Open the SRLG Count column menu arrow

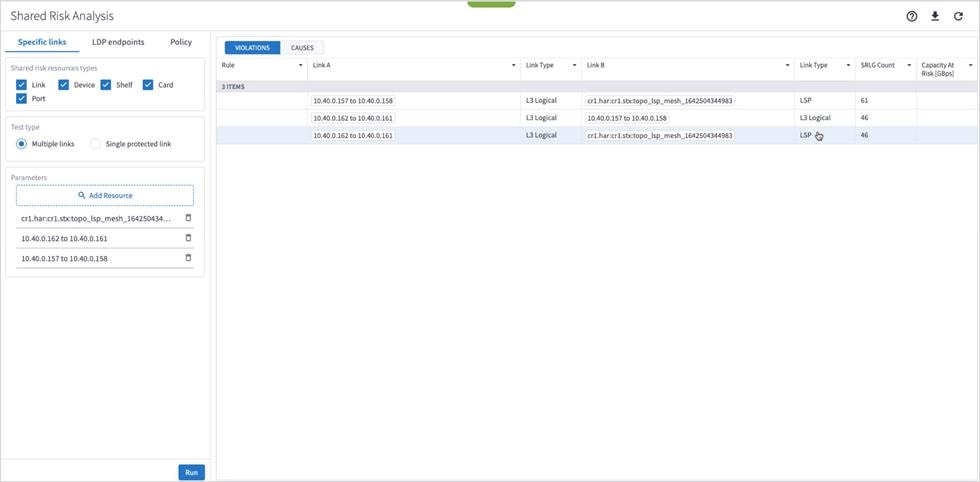(909, 65)
